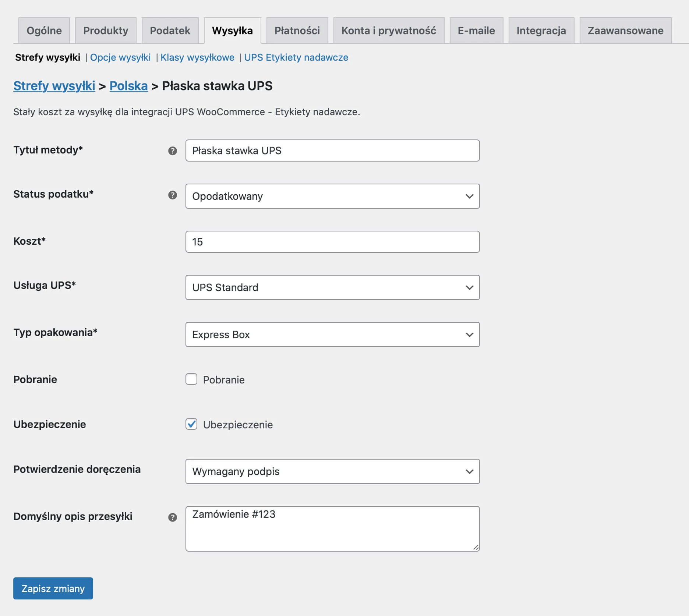Click the Polska breadcrumb link

[128, 86]
